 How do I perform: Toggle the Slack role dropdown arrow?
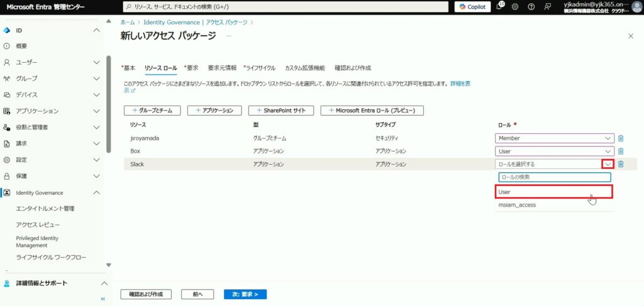(x=608, y=164)
